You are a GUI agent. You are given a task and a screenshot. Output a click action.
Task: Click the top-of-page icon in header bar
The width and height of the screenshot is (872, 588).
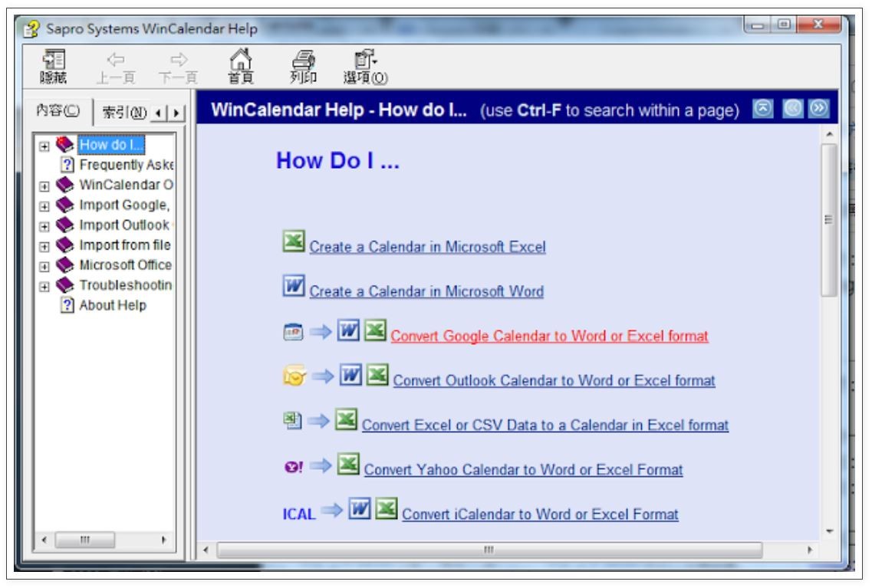(x=763, y=108)
